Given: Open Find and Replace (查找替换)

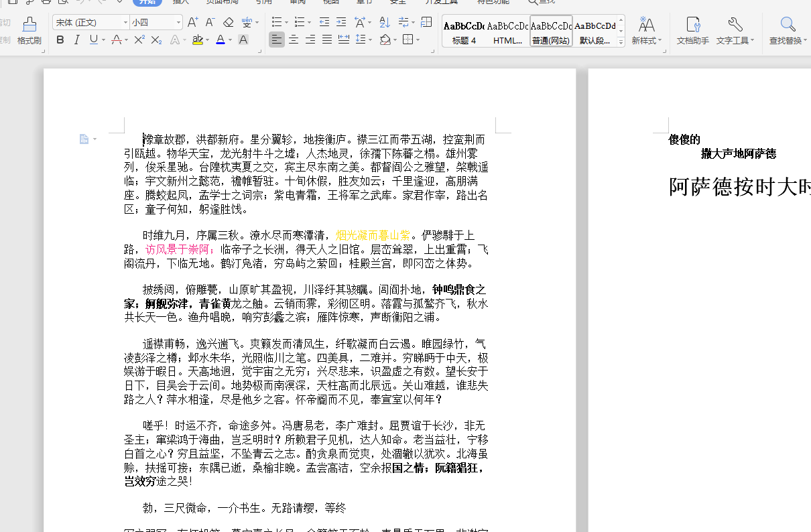Looking at the screenshot, I should coord(788,31).
